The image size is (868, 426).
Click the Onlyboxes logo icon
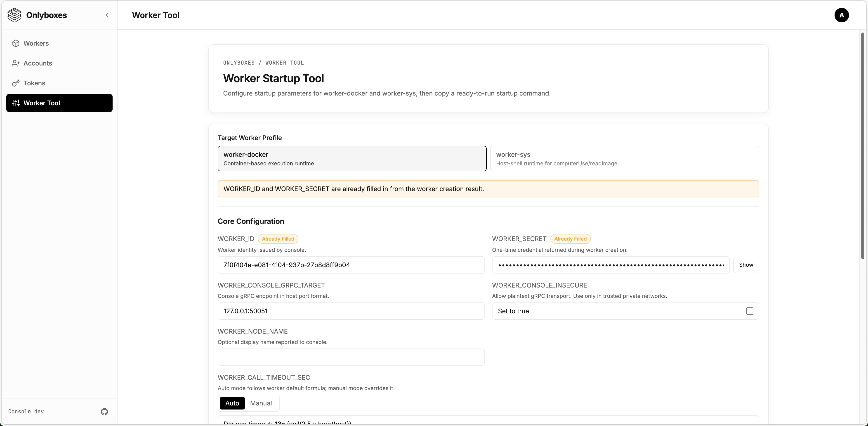click(14, 15)
